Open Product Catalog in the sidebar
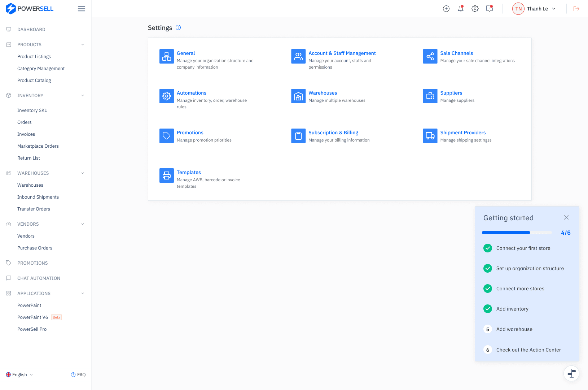The width and height of the screenshot is (588, 390). coord(34,80)
